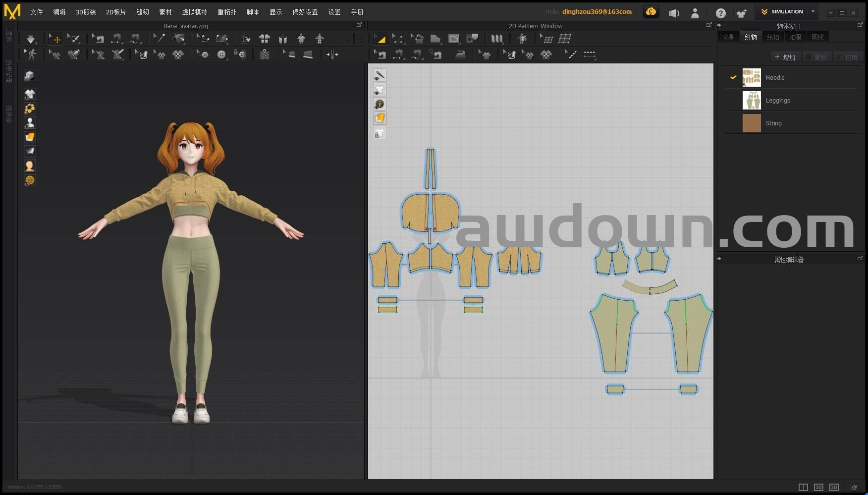The image size is (868, 495).
Task: Select the zipper tool icon
Action: click(x=265, y=55)
